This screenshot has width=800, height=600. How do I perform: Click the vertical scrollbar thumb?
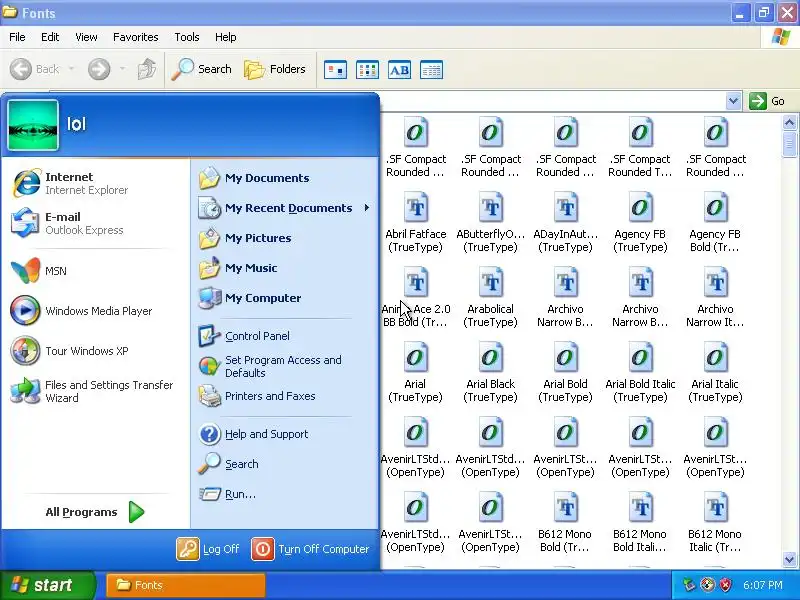tap(789, 144)
